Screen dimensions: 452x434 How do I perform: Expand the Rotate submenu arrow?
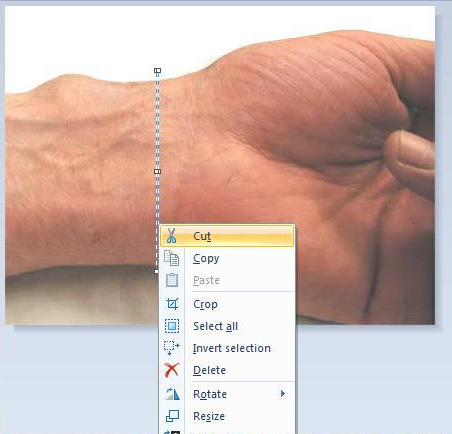(283, 394)
